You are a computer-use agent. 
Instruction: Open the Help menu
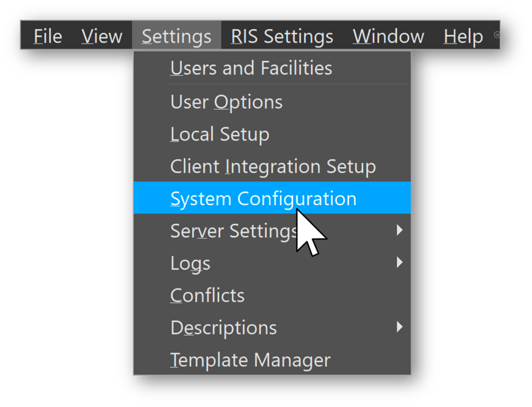coord(463,36)
